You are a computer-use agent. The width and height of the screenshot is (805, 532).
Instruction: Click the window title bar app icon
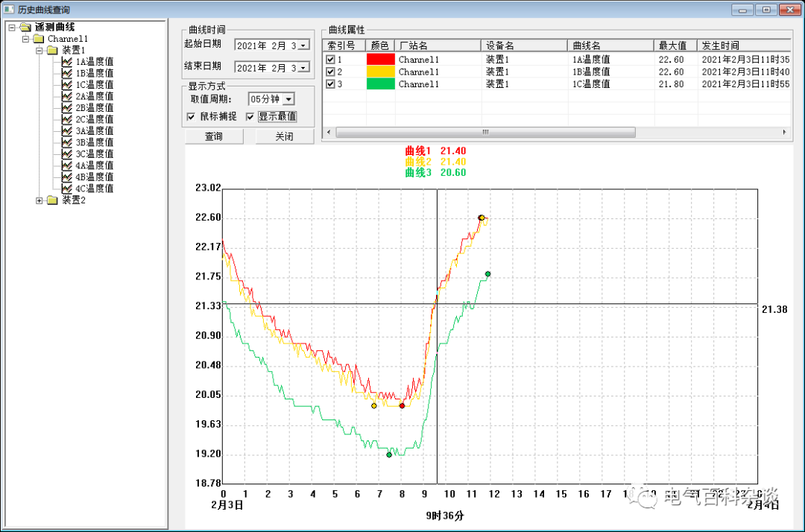[8, 9]
